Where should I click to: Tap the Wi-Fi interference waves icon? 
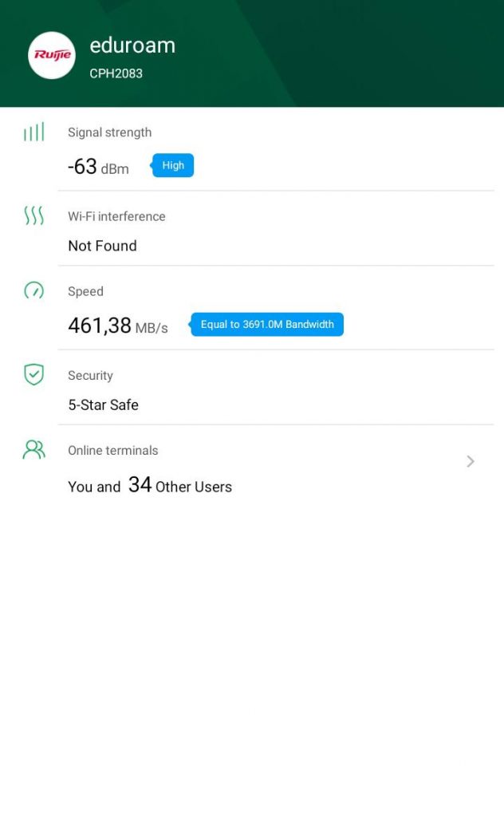pyautogui.click(x=33, y=215)
